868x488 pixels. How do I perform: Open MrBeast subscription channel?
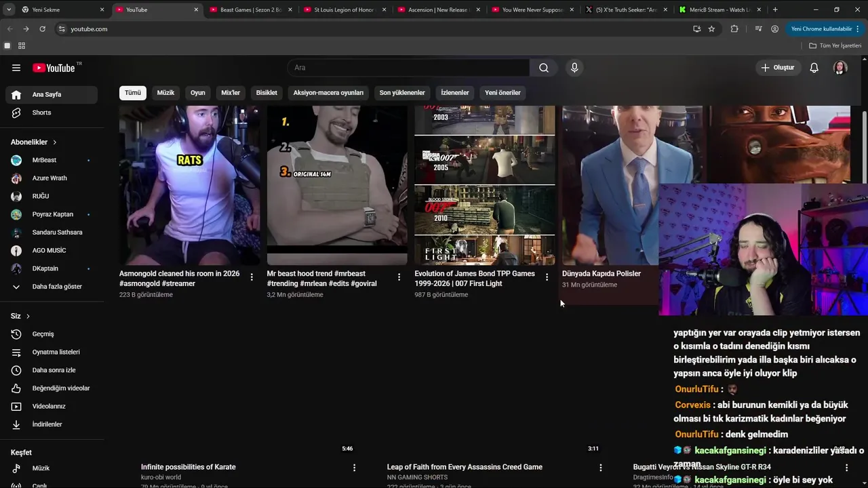click(x=52, y=160)
